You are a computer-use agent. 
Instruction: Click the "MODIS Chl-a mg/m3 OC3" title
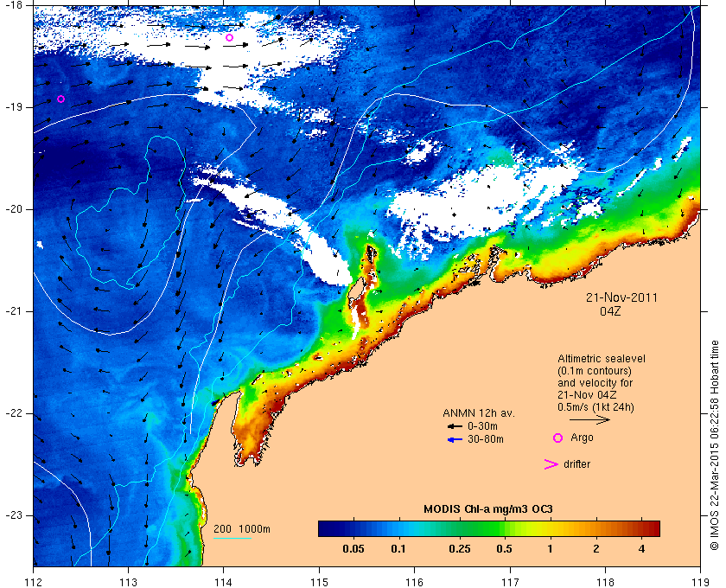tap(488, 509)
